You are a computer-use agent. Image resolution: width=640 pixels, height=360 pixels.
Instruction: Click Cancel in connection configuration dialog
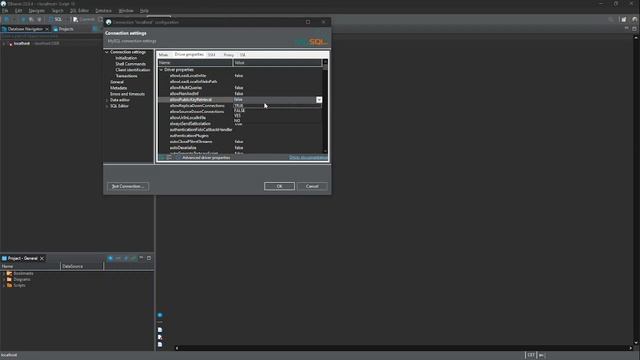[x=312, y=186]
